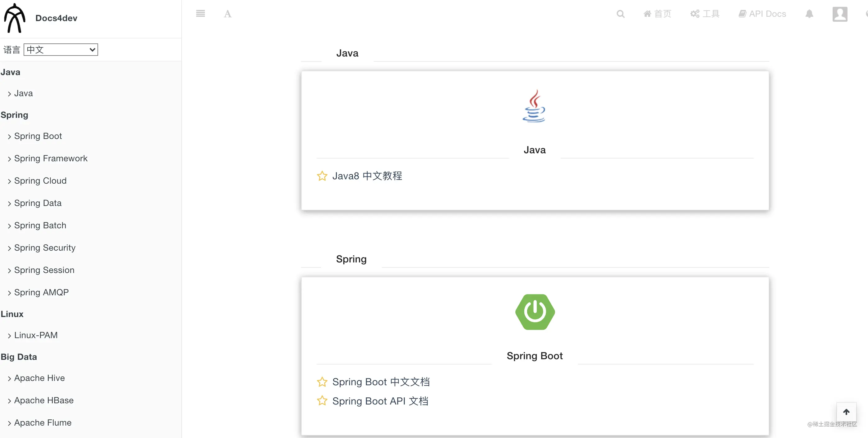Click the Docs4dev logo icon

[15, 18]
